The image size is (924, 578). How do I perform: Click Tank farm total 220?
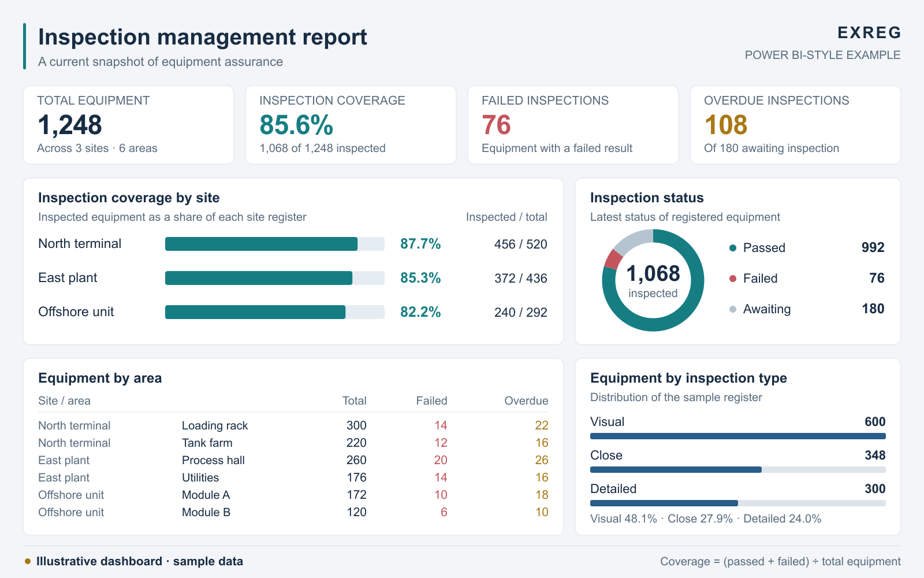coord(356,443)
